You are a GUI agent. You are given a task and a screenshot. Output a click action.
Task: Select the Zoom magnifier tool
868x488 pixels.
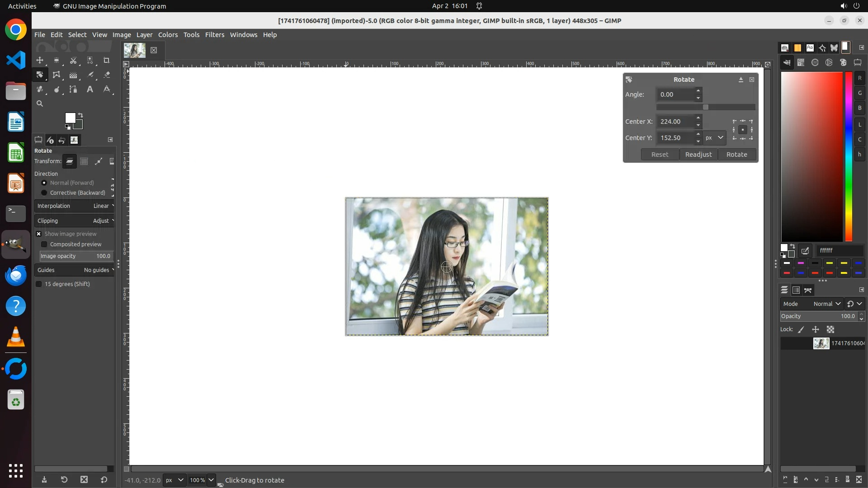coord(40,103)
